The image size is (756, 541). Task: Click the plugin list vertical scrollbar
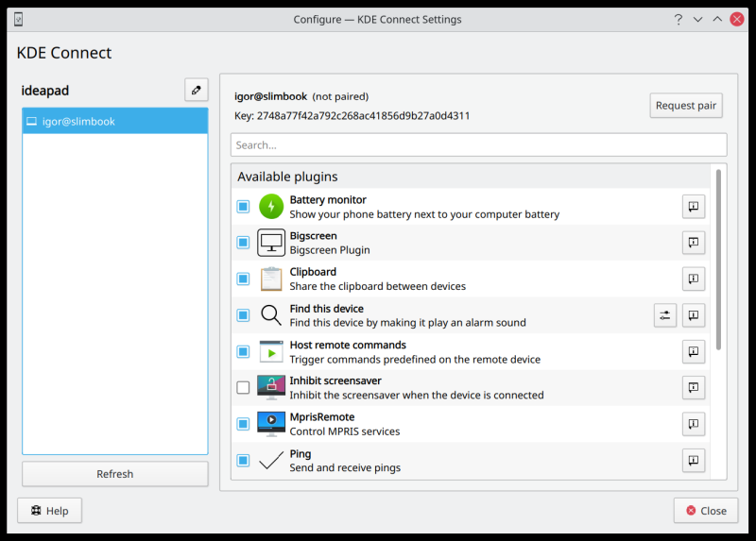[718, 261]
